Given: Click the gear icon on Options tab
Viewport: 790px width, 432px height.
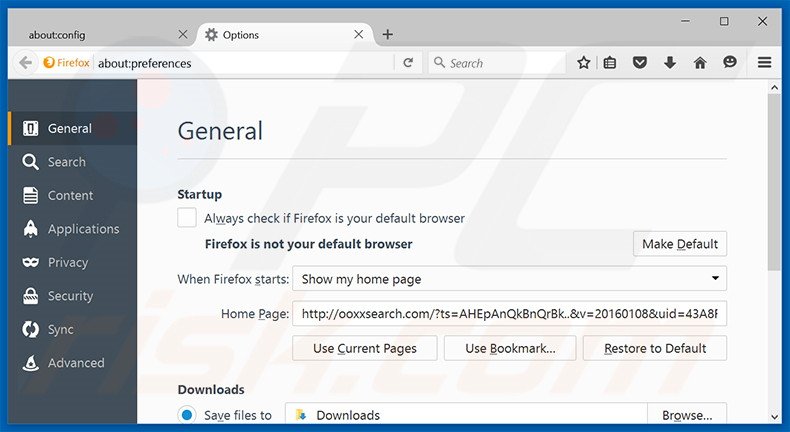Looking at the screenshot, I should click(x=212, y=35).
